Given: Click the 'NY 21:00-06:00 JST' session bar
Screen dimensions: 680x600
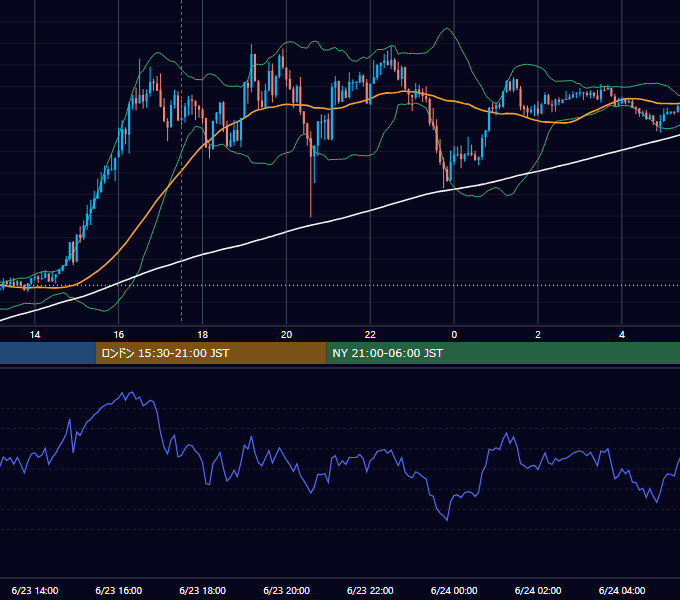Looking at the screenshot, I should (x=503, y=353).
